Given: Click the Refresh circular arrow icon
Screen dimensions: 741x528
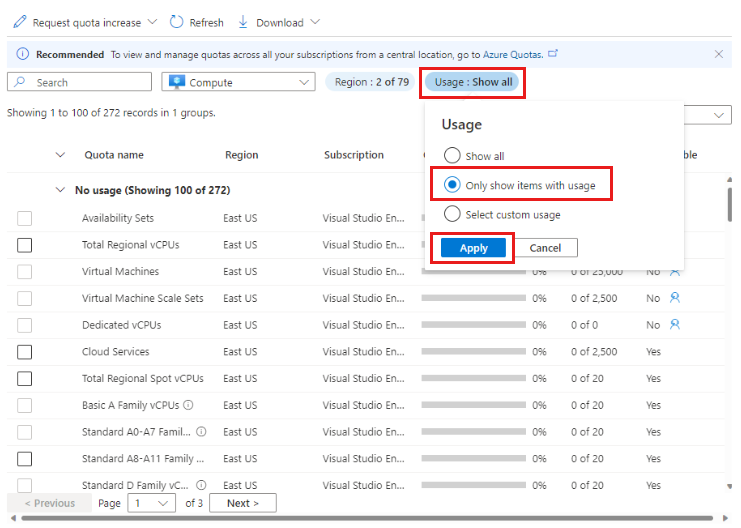Looking at the screenshot, I should tap(176, 22).
